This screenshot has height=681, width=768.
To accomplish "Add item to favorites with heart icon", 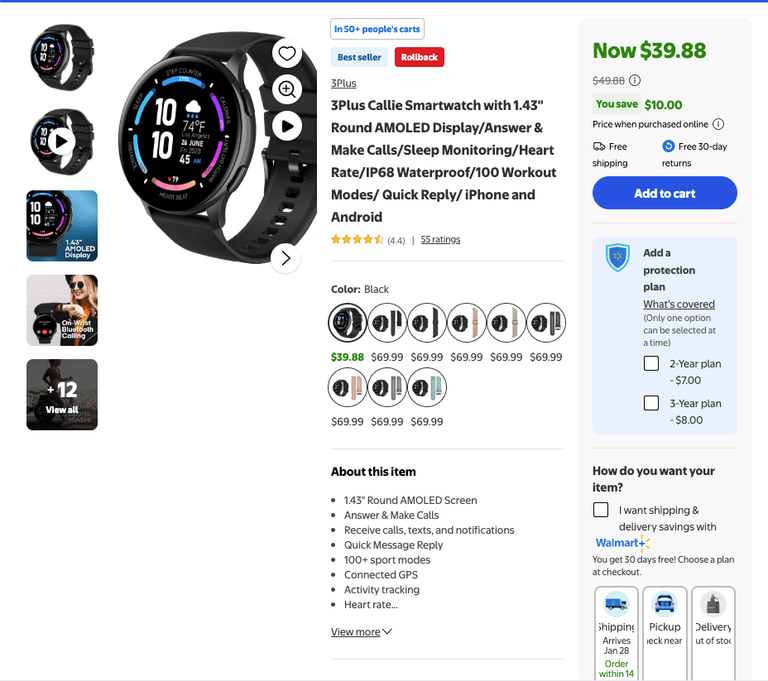I will click(287, 53).
